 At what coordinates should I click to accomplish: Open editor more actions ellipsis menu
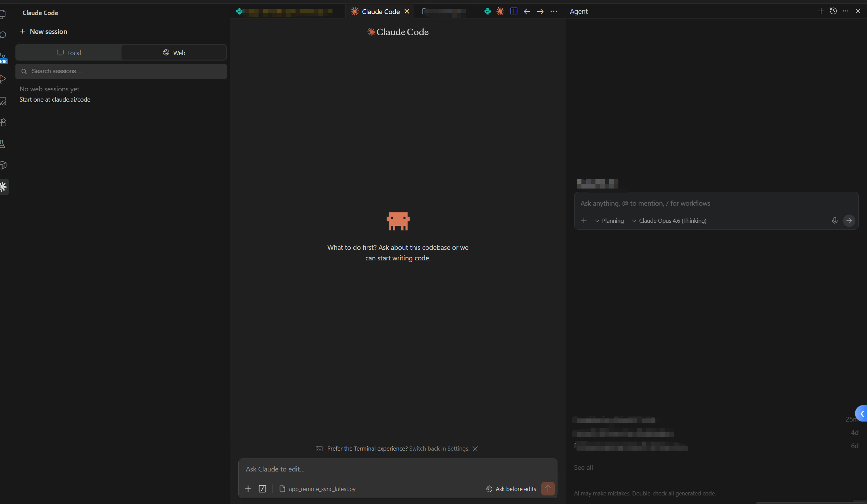(553, 11)
